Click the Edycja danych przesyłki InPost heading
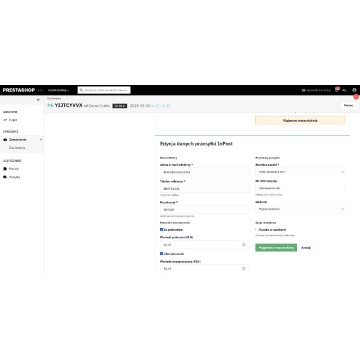 pos(196,144)
